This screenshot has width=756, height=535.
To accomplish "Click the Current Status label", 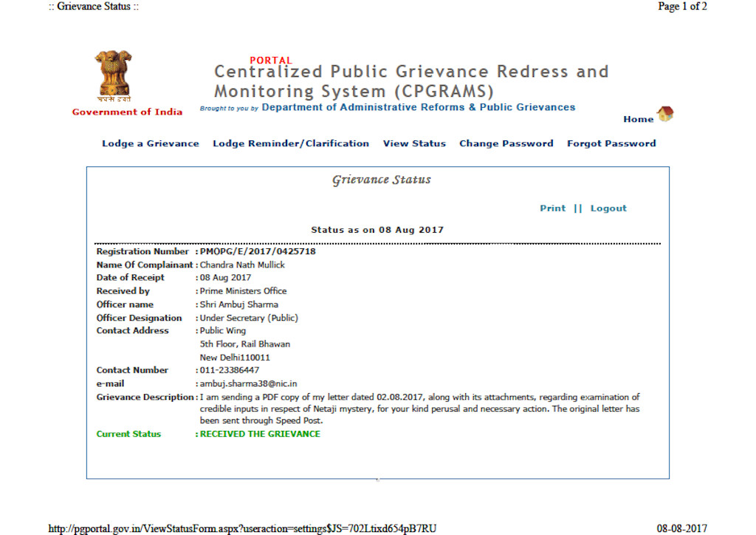I will coord(128,434).
